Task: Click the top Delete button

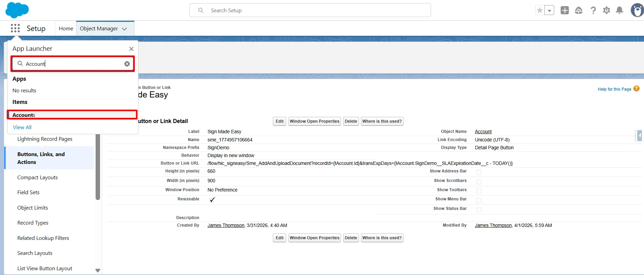Action: tap(351, 121)
